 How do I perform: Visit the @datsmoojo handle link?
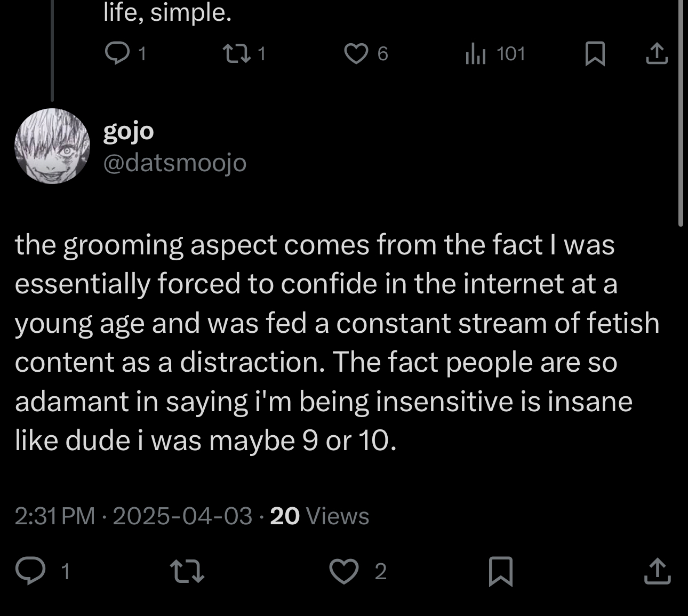(x=174, y=163)
